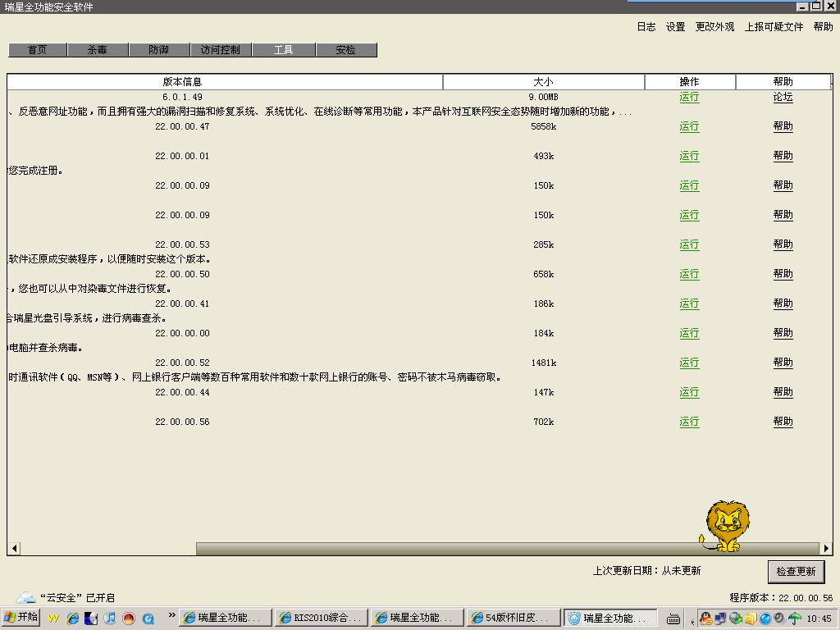Screen dimensions: 840x630
Task: Click 上报可疑文件 in the top menu
Action: point(774,27)
